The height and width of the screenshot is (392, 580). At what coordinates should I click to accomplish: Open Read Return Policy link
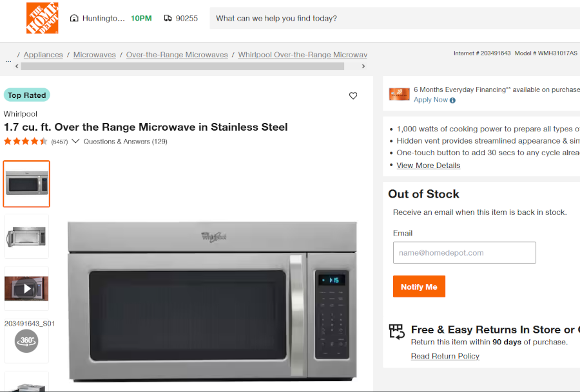tap(445, 356)
